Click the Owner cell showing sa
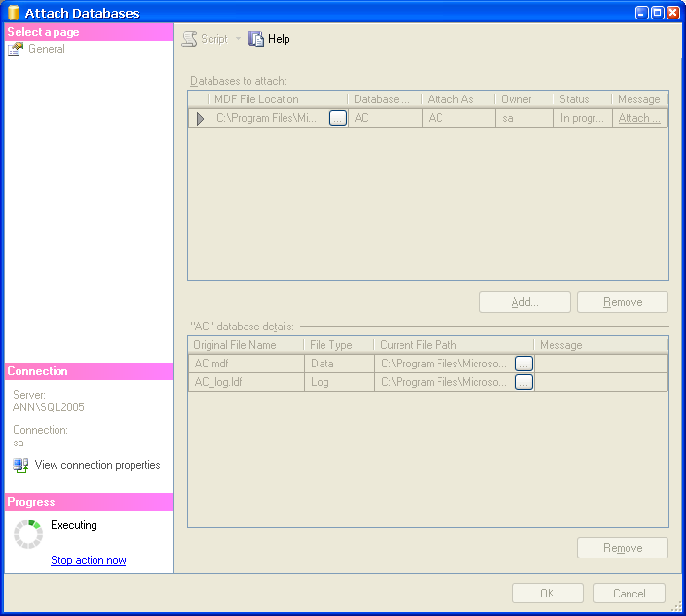Viewport: 686px width, 616px height. 523,118
